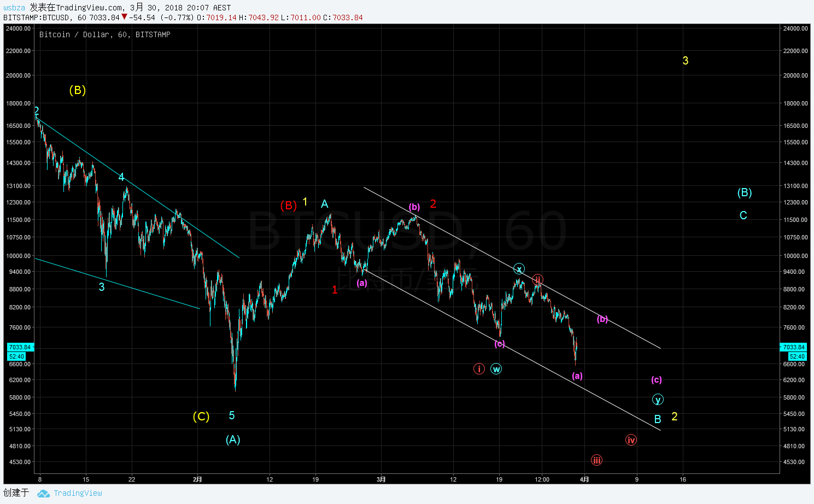
Task: Click the high price H:7043.92 value
Action: [x=259, y=17]
